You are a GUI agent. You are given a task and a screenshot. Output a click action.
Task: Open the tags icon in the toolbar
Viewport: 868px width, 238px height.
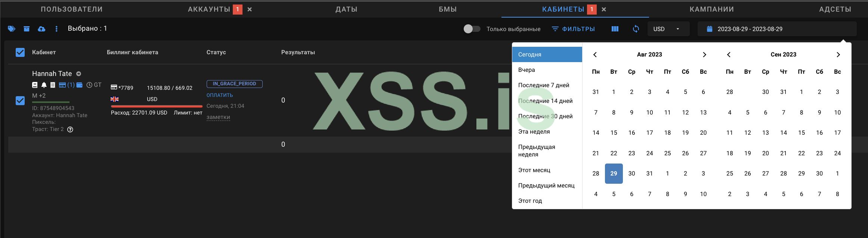click(x=12, y=29)
